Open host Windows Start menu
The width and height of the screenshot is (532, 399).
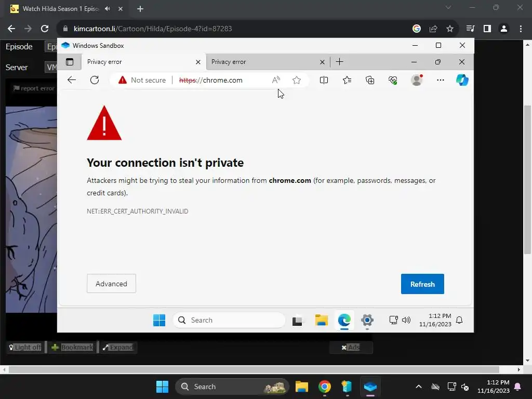pos(162,387)
